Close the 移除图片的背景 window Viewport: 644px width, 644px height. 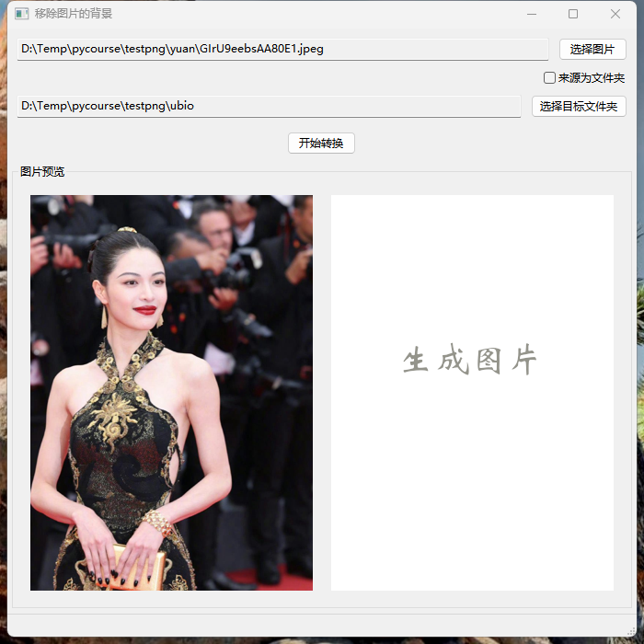click(x=615, y=14)
